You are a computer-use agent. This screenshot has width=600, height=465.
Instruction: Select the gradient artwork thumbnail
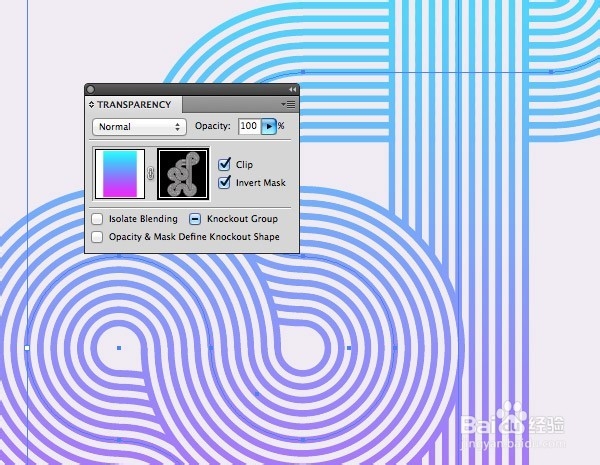(x=120, y=174)
